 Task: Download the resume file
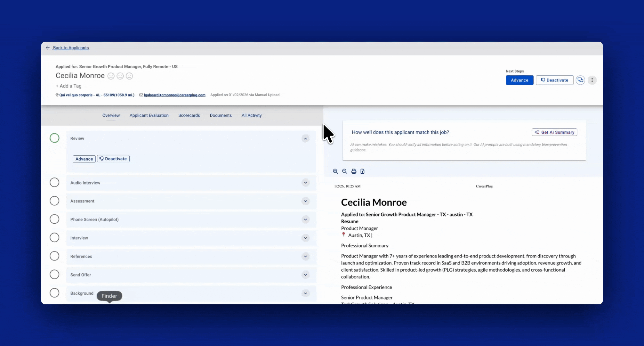pos(362,171)
